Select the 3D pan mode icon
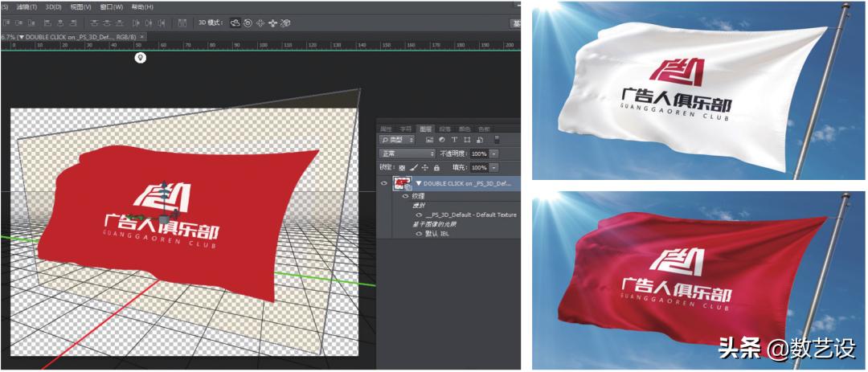Screen dimensions: 868x372 (x=260, y=23)
